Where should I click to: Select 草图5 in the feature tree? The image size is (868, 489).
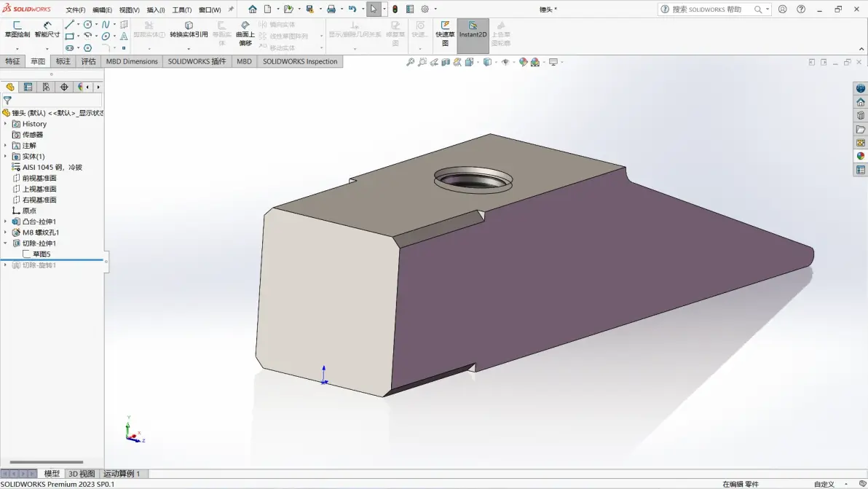(42, 254)
